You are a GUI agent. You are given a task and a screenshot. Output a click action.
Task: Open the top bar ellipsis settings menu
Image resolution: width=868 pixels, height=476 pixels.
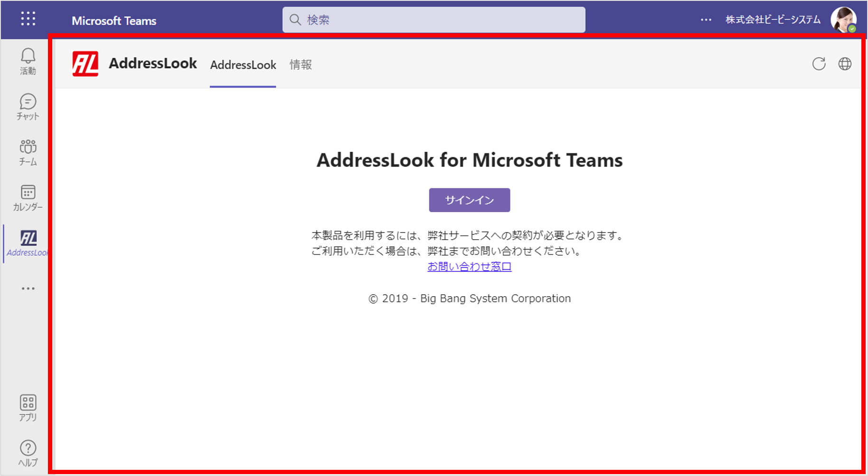pos(706,20)
